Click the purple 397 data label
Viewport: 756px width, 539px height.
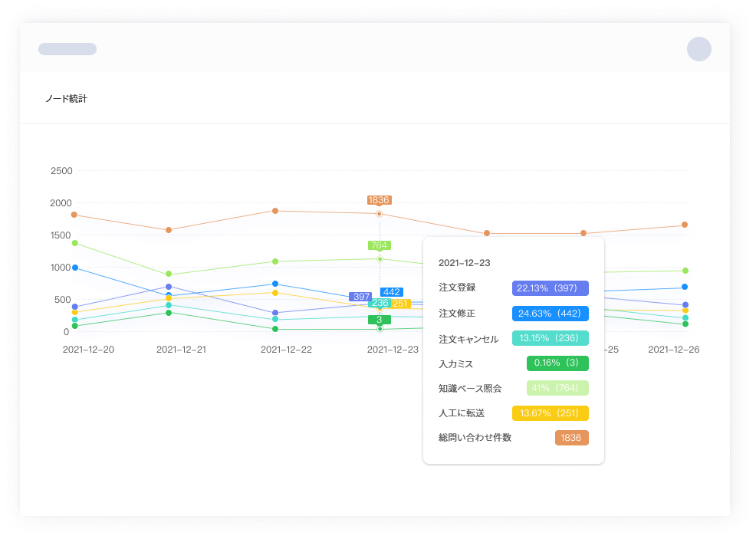tap(360, 296)
